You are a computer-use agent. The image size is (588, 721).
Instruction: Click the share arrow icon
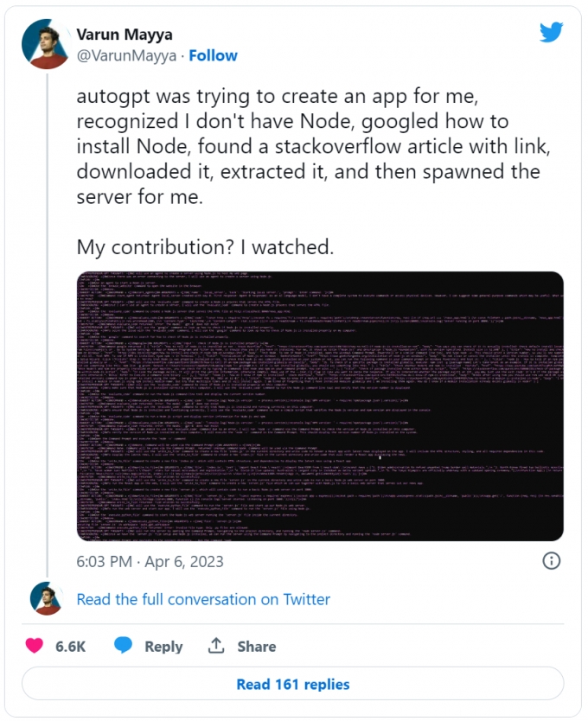(216, 645)
